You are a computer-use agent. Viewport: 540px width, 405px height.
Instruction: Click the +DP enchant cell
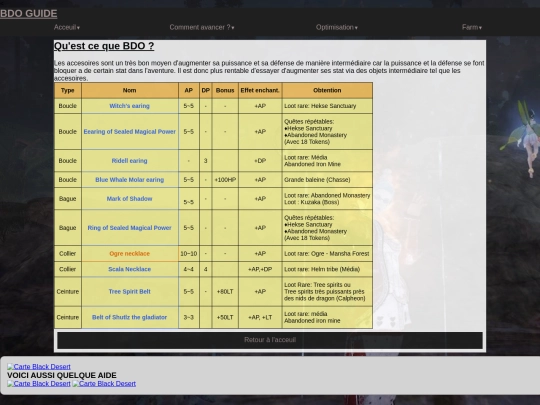[x=260, y=161]
